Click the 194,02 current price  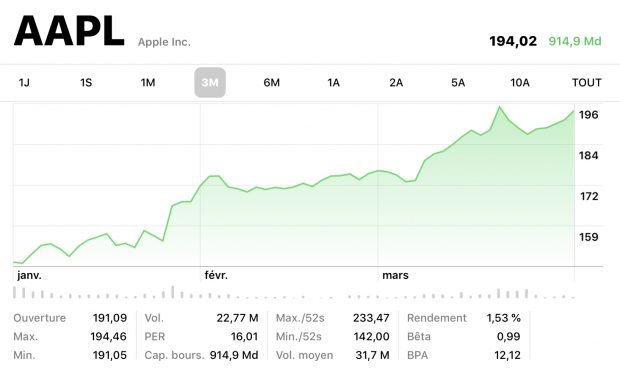(x=513, y=41)
